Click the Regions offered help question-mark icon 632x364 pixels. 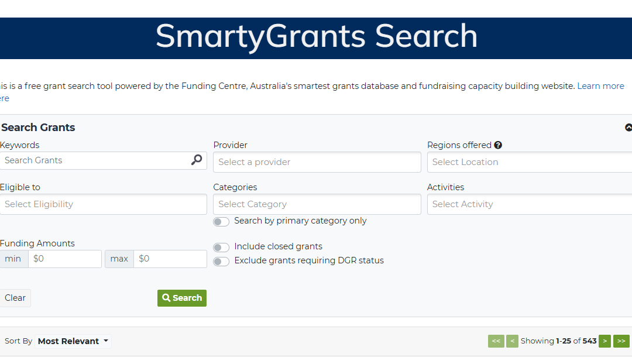498,145
